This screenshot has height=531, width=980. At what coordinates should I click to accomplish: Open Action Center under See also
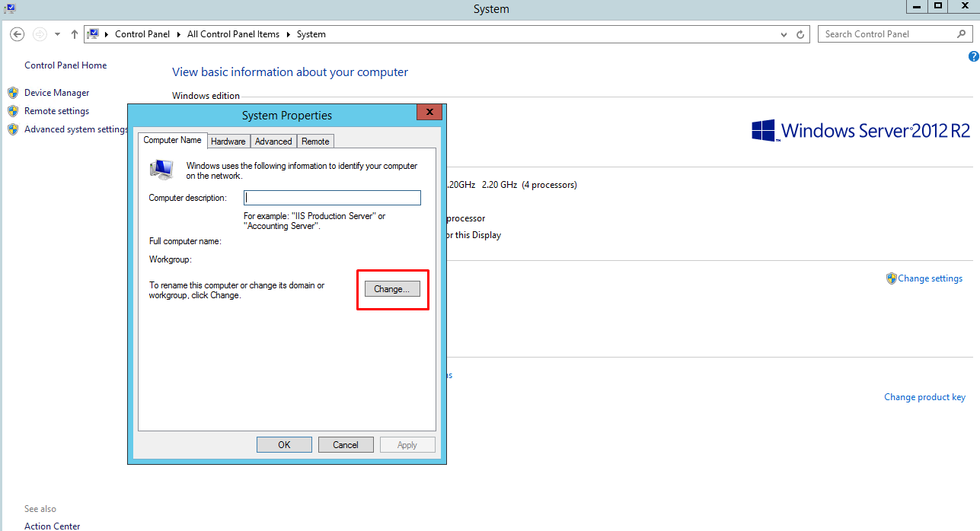pyautogui.click(x=52, y=526)
